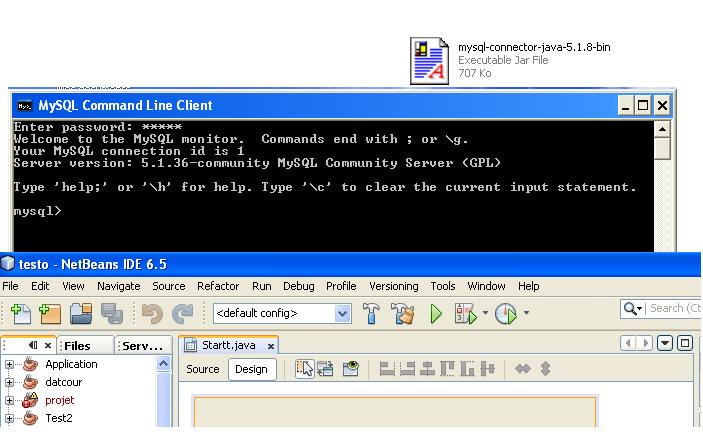Select the Startt.java editor tab

(229, 345)
